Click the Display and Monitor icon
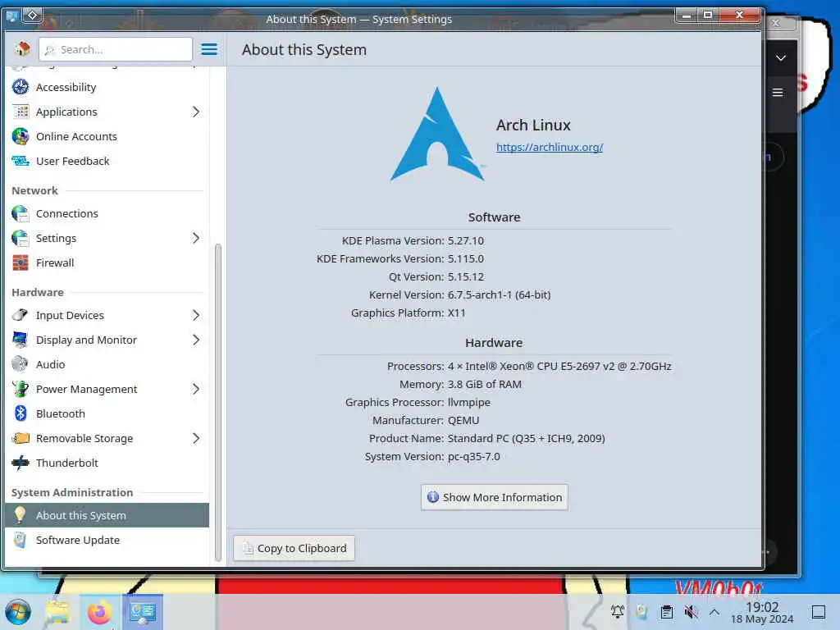This screenshot has height=630, width=840. [21, 340]
